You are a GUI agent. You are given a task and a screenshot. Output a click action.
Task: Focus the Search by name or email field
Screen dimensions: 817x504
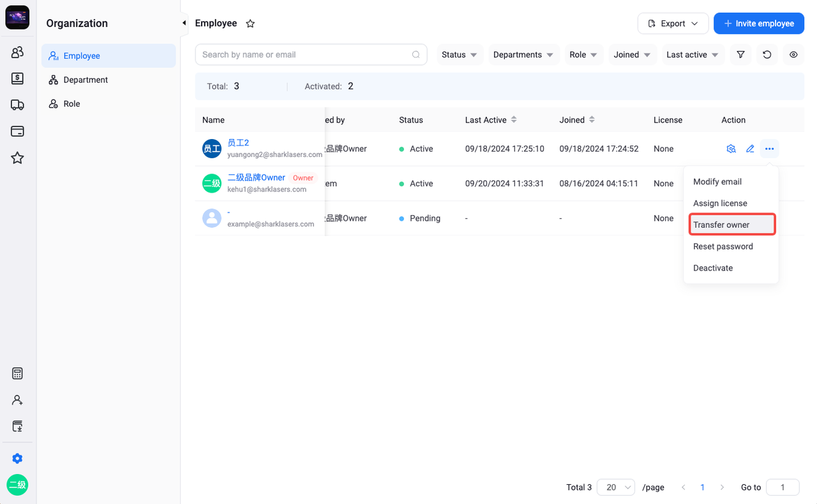(x=311, y=55)
